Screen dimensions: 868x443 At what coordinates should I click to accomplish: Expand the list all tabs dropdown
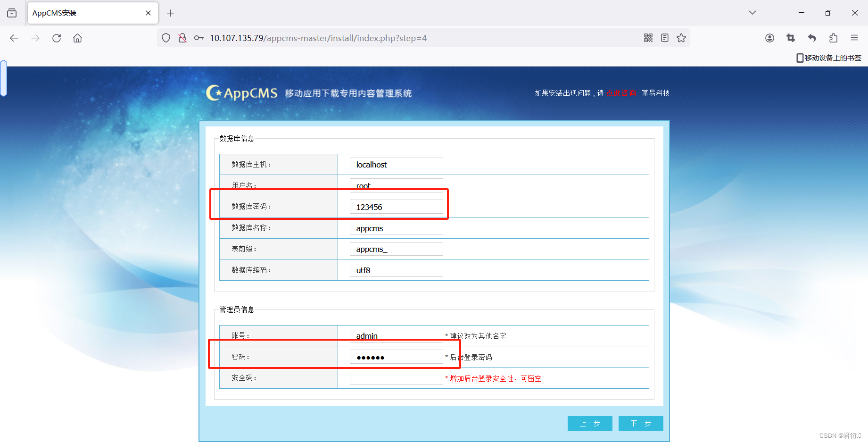[x=752, y=13]
